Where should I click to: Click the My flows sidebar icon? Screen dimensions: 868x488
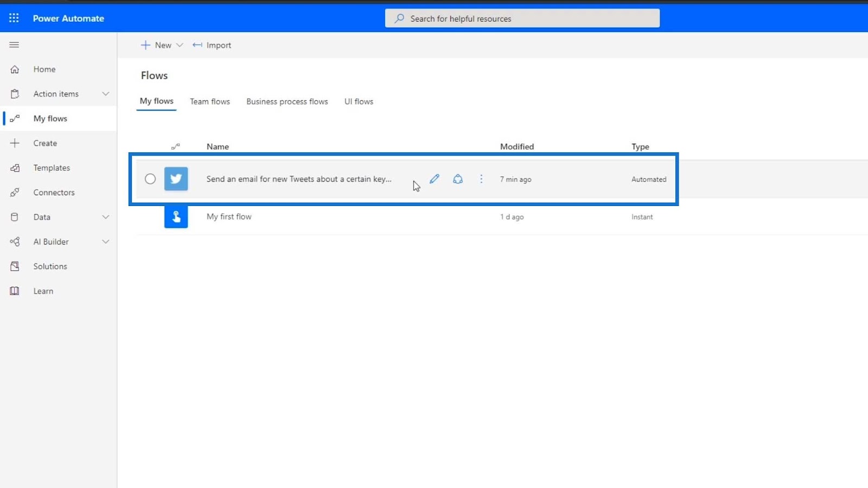15,119
